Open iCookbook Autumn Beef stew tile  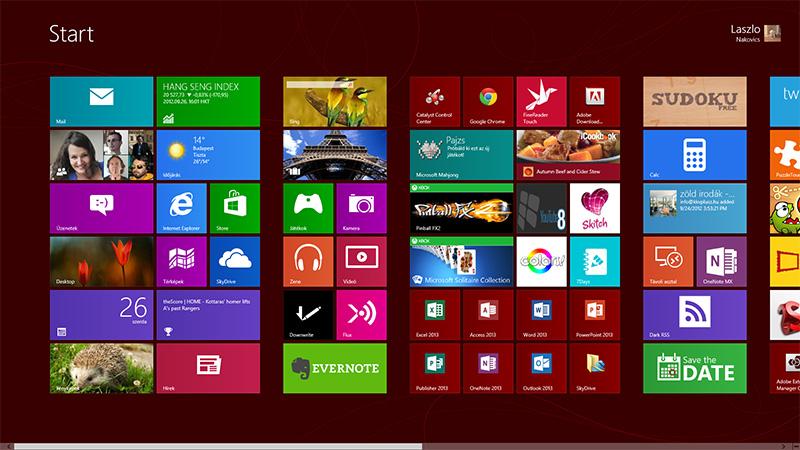[568, 155]
